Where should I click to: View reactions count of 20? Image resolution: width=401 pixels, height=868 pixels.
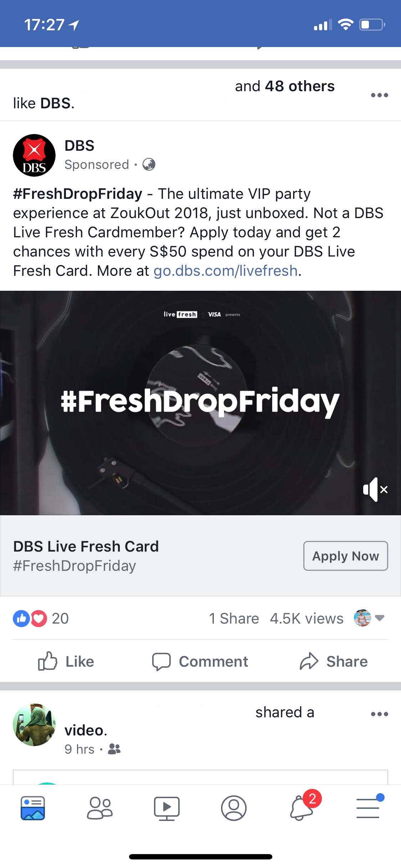41,619
